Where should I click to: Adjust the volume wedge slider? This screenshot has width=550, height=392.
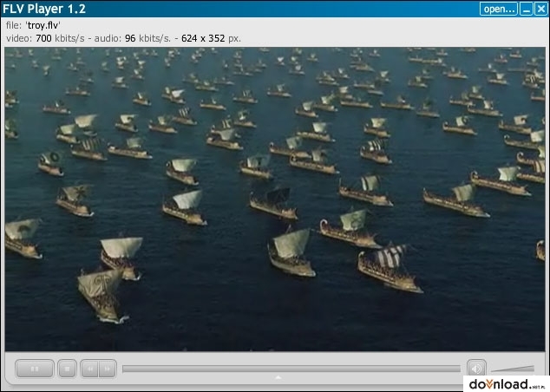(513, 369)
